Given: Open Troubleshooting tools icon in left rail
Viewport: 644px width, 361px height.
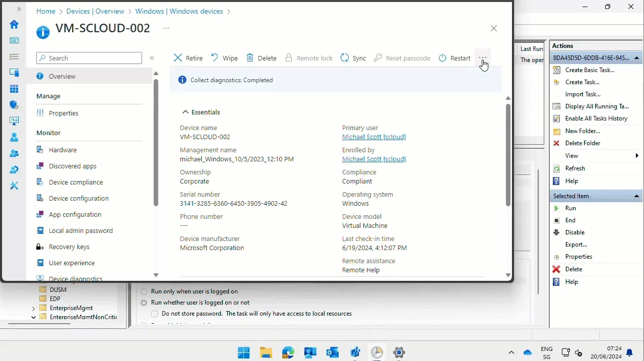Looking at the screenshot, I should click(14, 186).
